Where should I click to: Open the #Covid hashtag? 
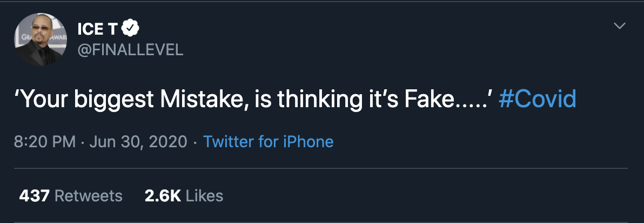pyautogui.click(x=538, y=100)
